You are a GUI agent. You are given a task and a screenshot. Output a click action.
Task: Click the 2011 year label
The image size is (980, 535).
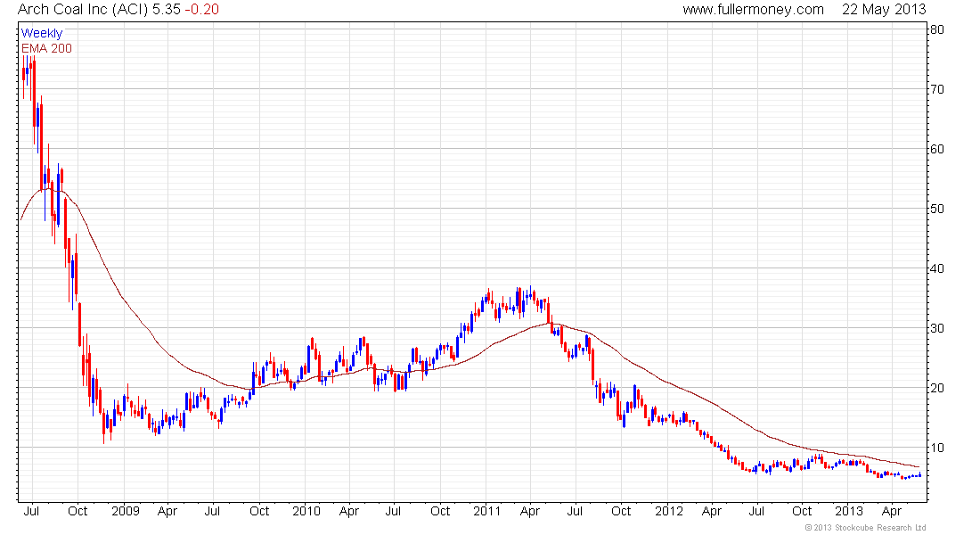486,511
